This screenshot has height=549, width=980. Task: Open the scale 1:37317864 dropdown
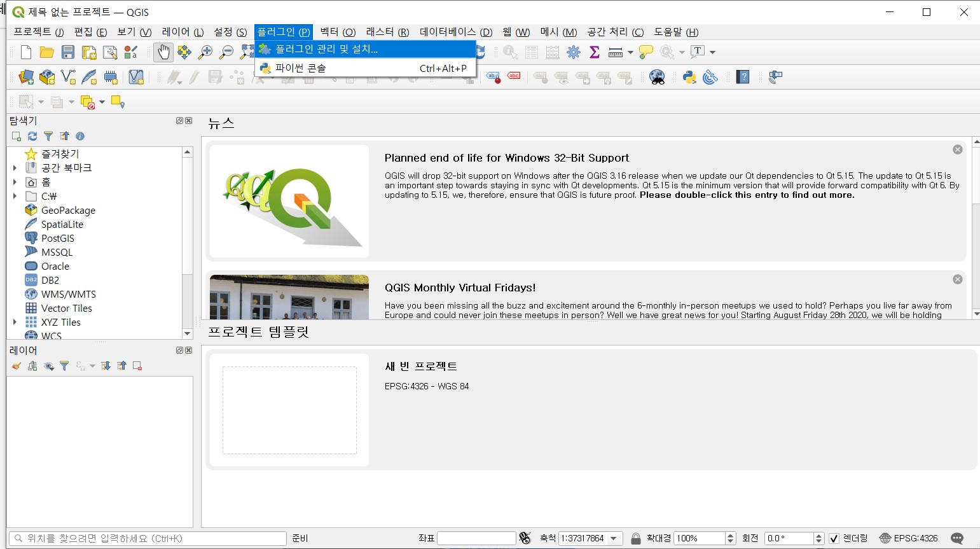coord(614,538)
